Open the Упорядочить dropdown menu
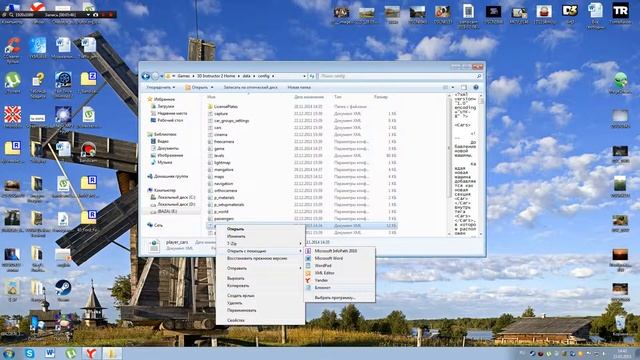Viewport: 640px width, 360px height. tap(160, 87)
